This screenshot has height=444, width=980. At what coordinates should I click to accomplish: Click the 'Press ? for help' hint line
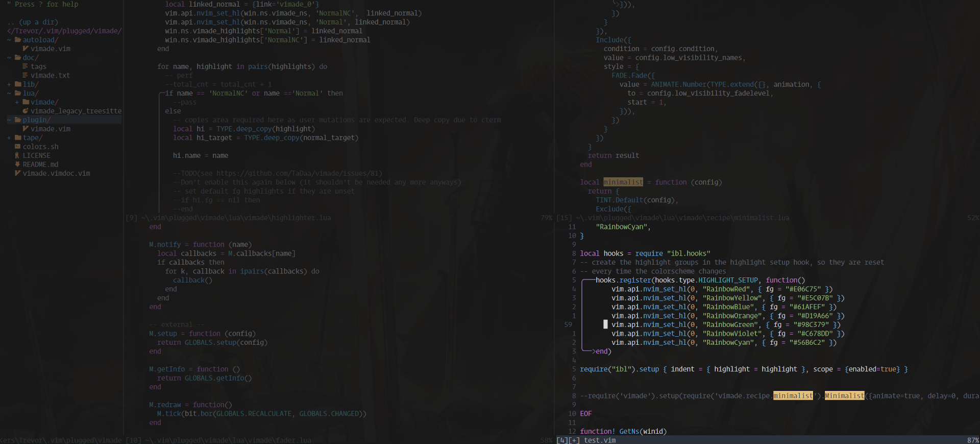pyautogui.click(x=43, y=4)
